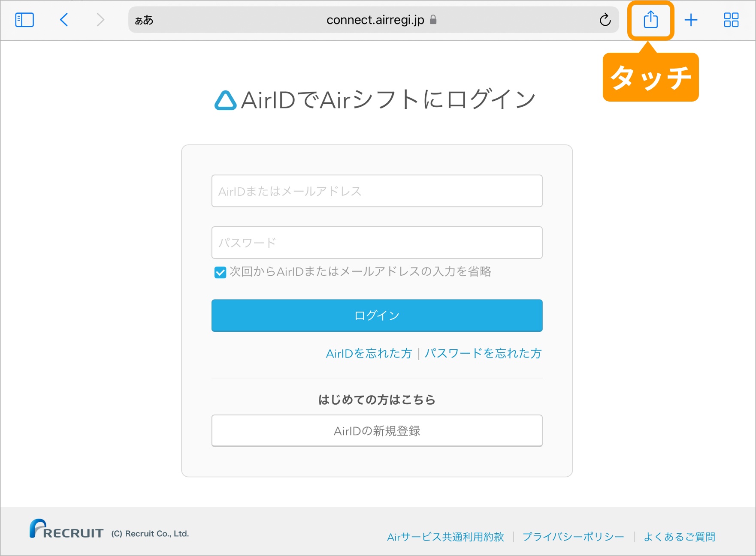
Task: Open Airサービス共通利用約款 footer link
Action: (445, 537)
